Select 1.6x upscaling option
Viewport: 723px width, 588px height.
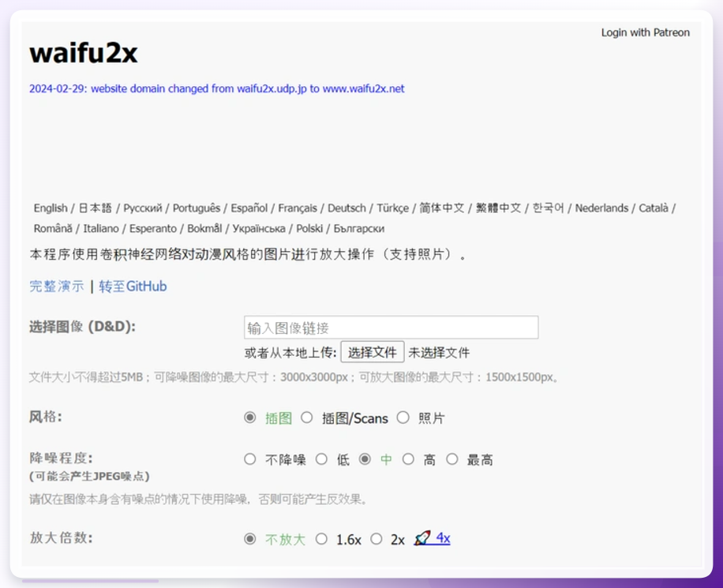click(321, 538)
